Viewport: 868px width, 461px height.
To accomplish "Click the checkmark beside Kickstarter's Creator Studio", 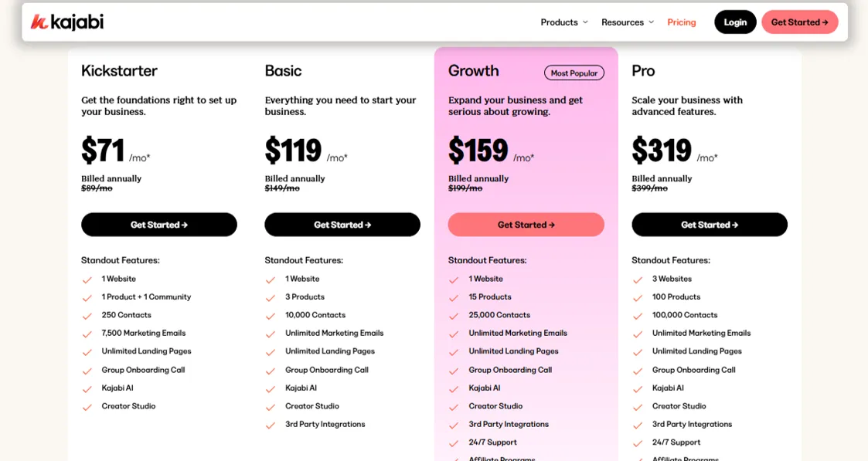I will point(87,408).
